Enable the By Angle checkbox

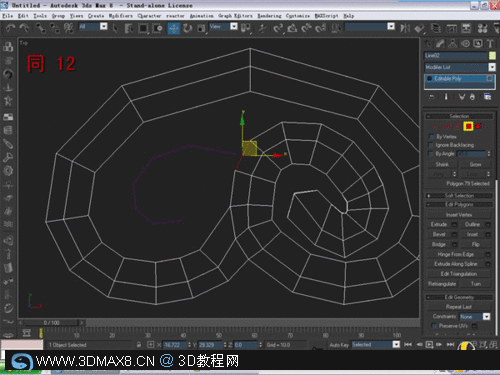(431, 154)
